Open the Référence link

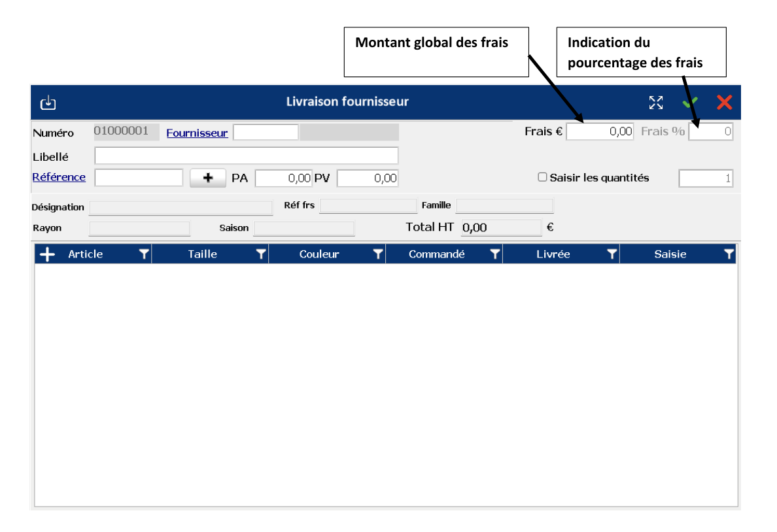59,177
